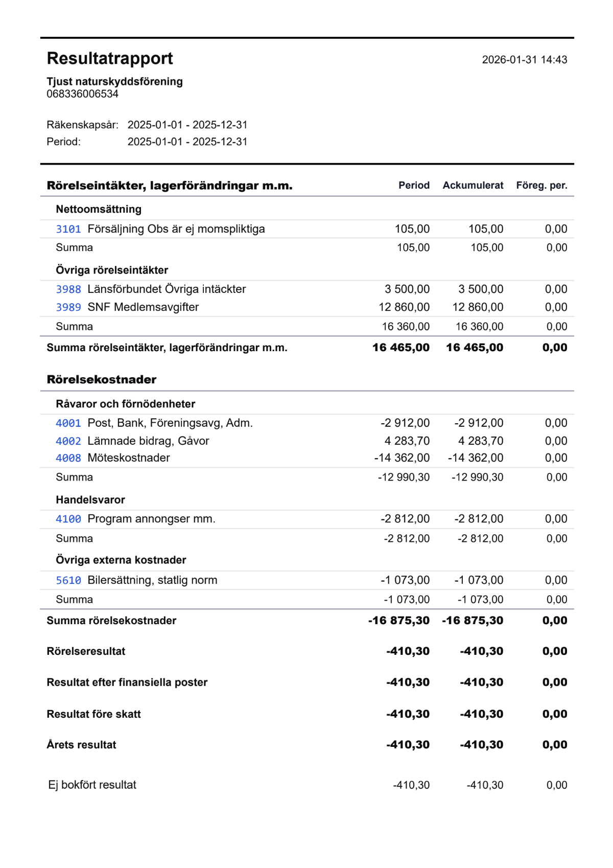The width and height of the screenshot is (613, 868).
Task: Click the Summa rörelsekostnader row label
Action: (111, 621)
